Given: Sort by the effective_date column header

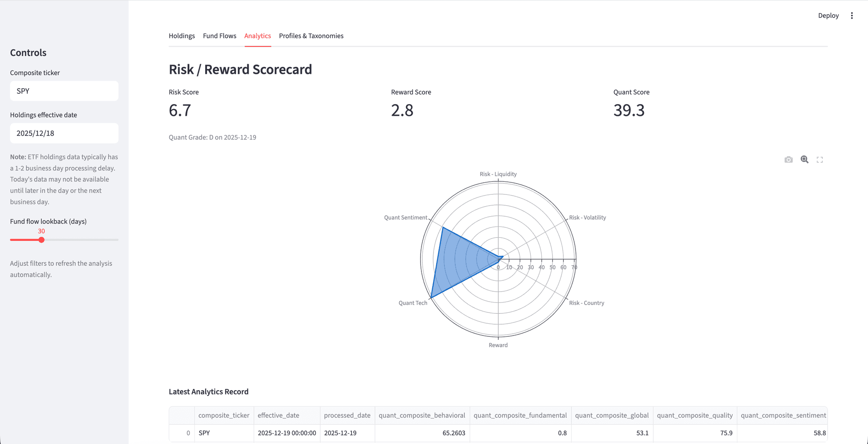Looking at the screenshot, I should 278,415.
